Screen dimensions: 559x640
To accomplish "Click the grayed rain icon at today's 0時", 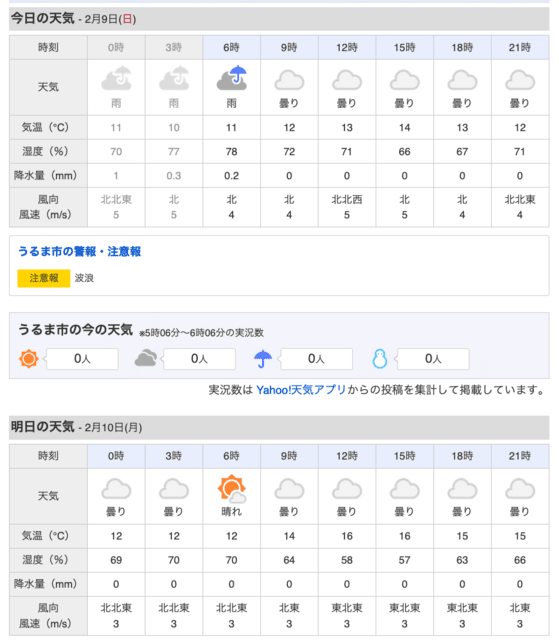I will point(116,78).
